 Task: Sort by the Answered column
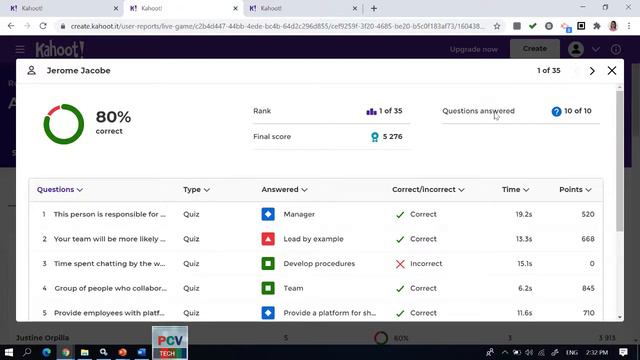pos(284,189)
